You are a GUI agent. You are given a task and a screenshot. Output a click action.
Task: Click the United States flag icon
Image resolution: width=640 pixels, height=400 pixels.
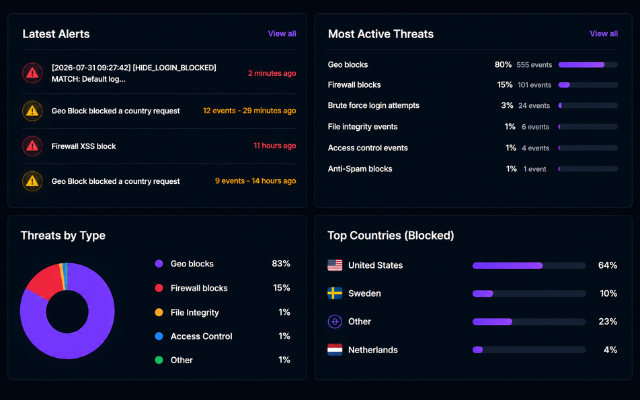[x=335, y=265]
